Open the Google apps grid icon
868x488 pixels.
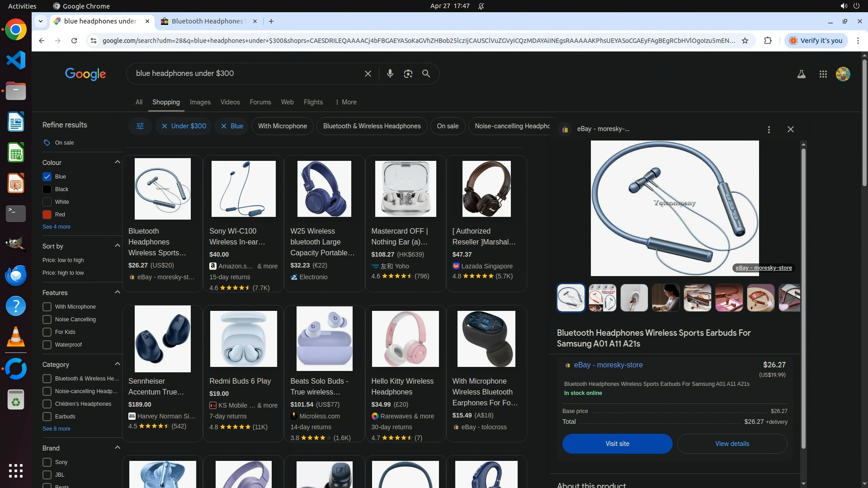point(823,74)
